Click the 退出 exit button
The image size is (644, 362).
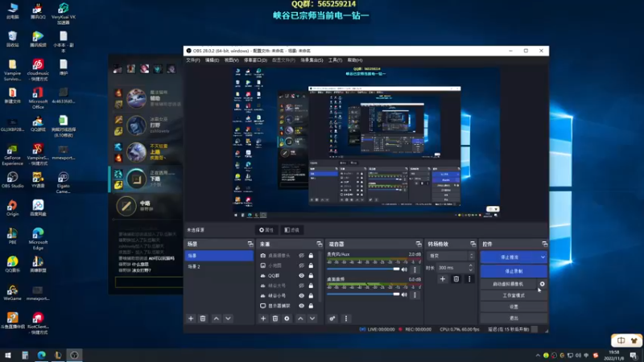514,318
